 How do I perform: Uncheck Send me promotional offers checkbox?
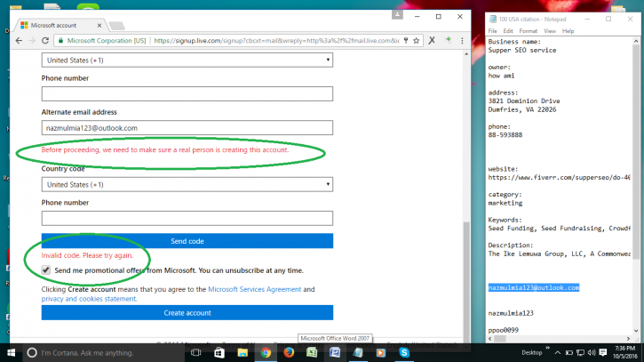click(46, 270)
